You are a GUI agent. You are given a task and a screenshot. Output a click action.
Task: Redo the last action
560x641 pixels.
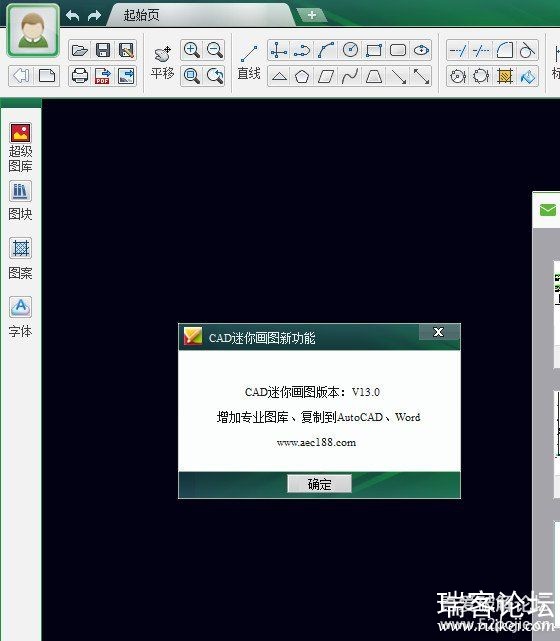94,16
